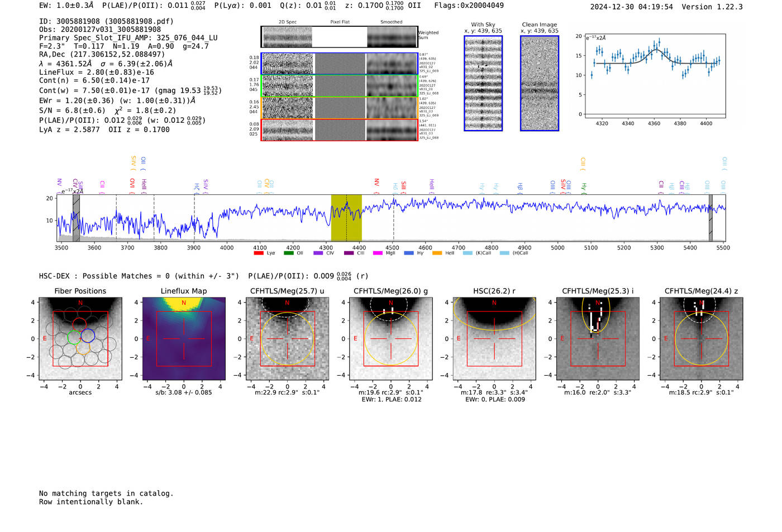Viewport: 782px width, 532px height.
Task: Select the 'Primary Spec_Slot_IFU_AMP: 325_076_044_LU' line
Action: coord(128,38)
